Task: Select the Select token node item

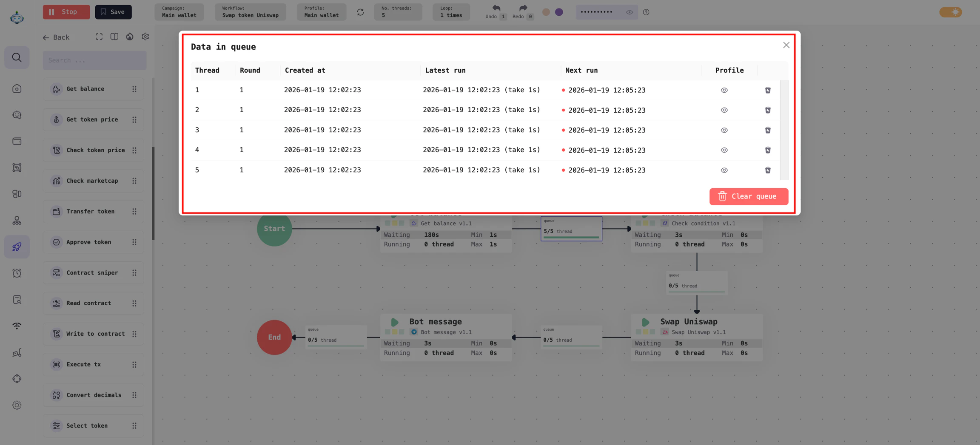Action: coord(93,425)
